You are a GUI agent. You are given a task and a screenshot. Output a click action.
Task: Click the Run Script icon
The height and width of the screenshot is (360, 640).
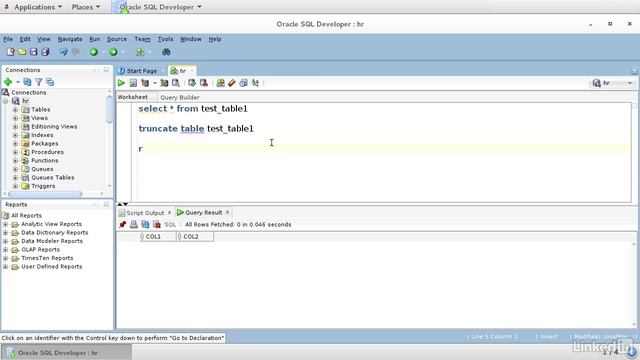pyautogui.click(x=133, y=83)
